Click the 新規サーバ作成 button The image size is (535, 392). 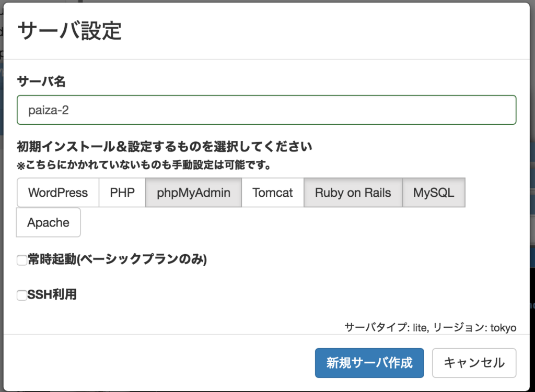tap(369, 363)
